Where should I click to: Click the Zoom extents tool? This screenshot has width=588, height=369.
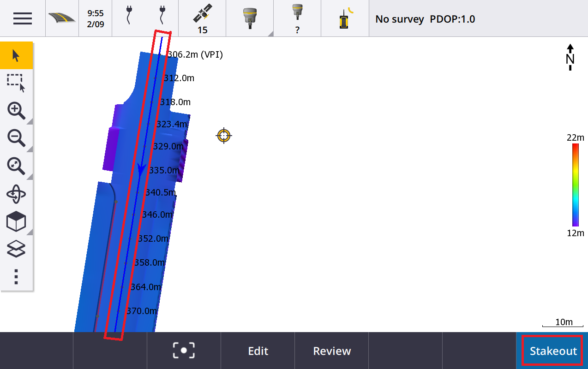(x=16, y=166)
